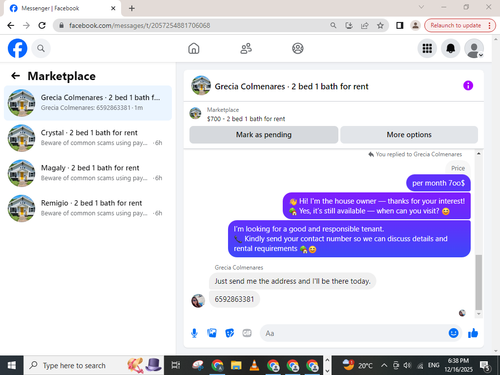Viewport: 500px width, 375px height.
Task: Click the browser back button
Action: tap(11, 25)
